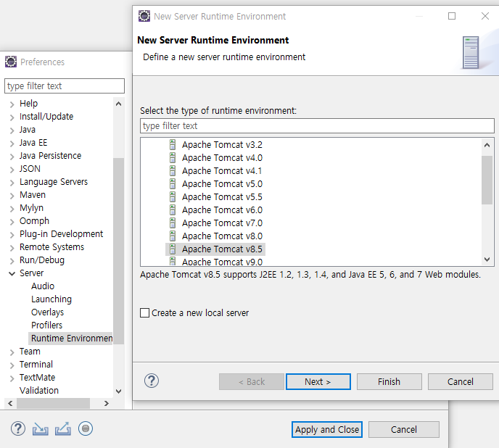Expand the Help preferences node

tap(12, 104)
